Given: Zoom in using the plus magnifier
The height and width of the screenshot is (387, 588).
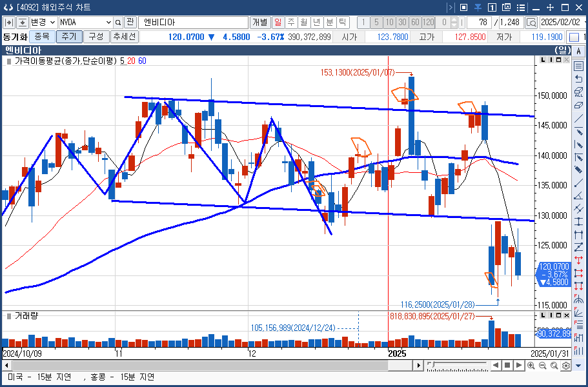Looking at the screenshot, I should pos(531,365).
